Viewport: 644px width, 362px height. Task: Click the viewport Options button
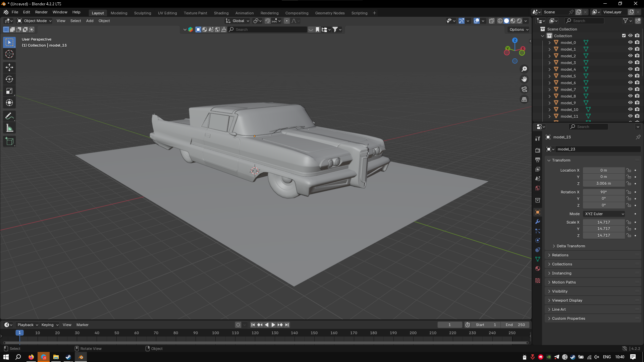519,29
